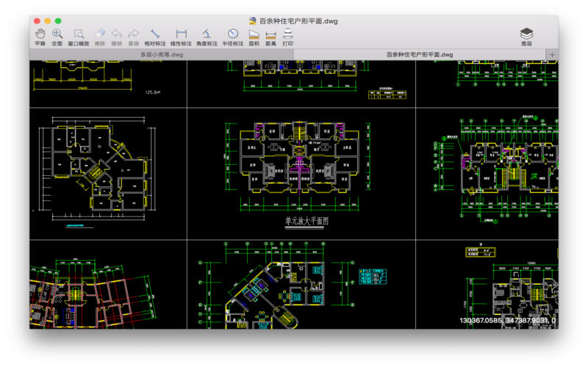Switch to the 多层小高等.dwg tab

click(162, 54)
